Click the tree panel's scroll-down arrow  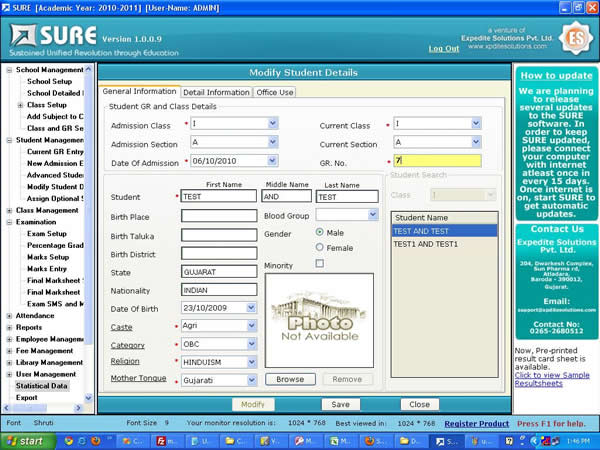click(x=88, y=398)
